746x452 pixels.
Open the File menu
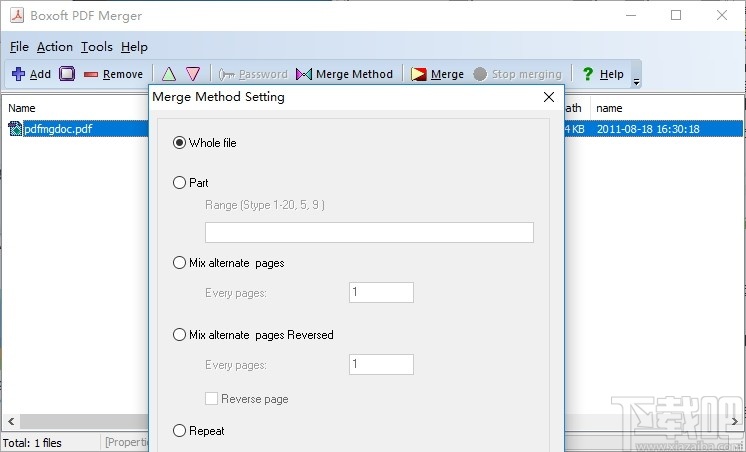pos(19,47)
